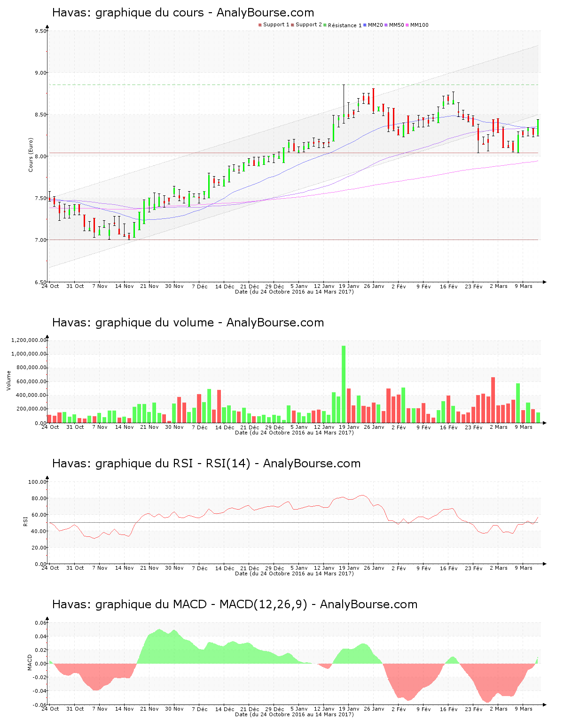This screenshot has height=728, width=564.
Task: Click the 600,000.00 volume axis value
Action: [x=31, y=381]
